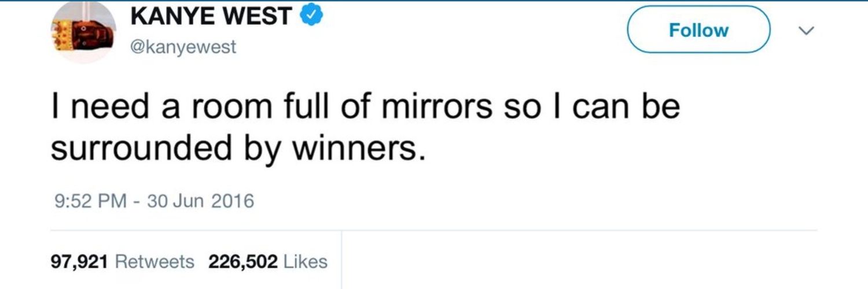Open Kanye West's profile avatar picture
Screen dimensions: 868x289
coord(84,32)
